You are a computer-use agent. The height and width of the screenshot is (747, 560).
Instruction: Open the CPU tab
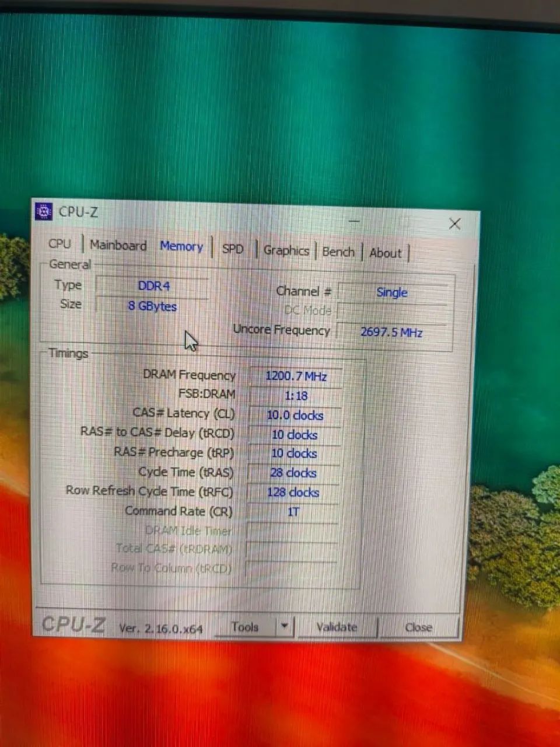click(60, 244)
